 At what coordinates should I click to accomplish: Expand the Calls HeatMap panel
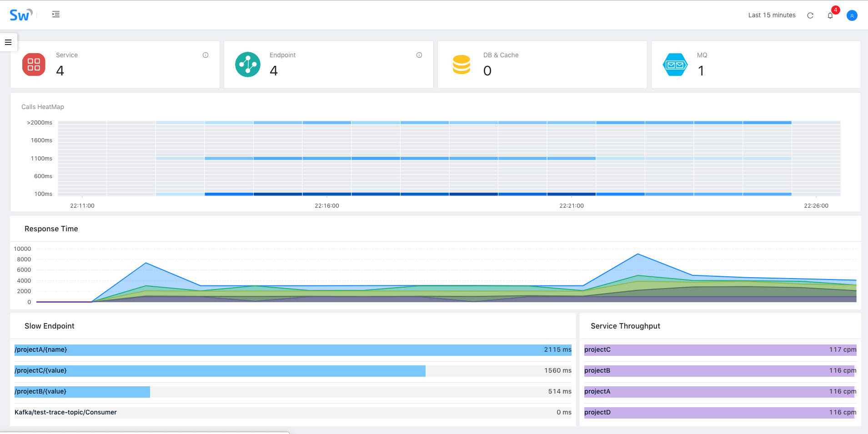tap(43, 107)
